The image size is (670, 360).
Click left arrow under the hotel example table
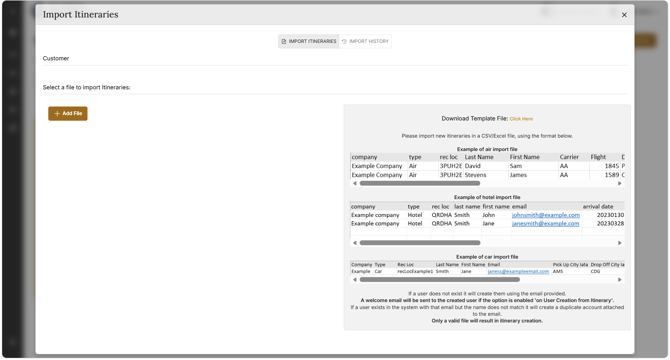coord(355,243)
